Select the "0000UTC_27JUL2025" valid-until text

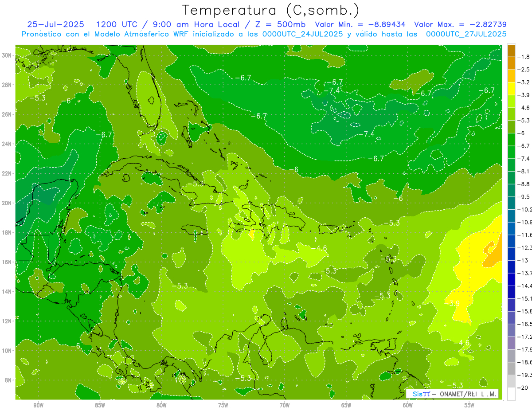coord(466,34)
